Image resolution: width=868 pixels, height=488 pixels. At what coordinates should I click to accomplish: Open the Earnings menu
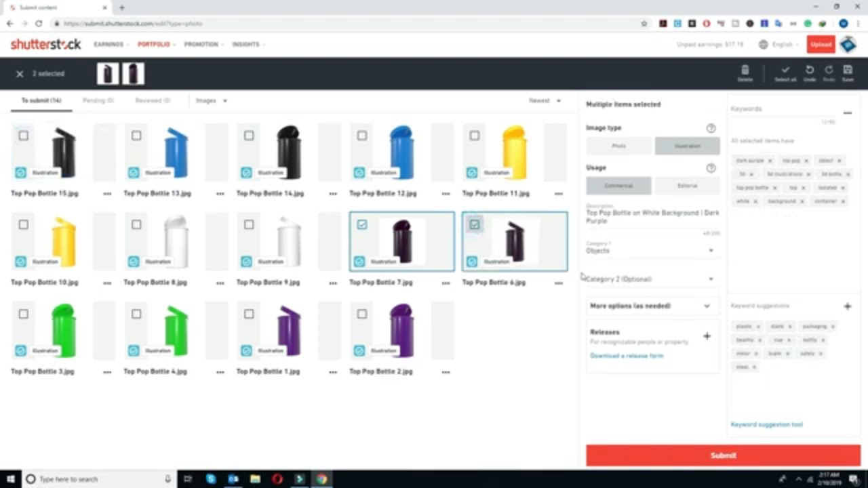coord(111,45)
